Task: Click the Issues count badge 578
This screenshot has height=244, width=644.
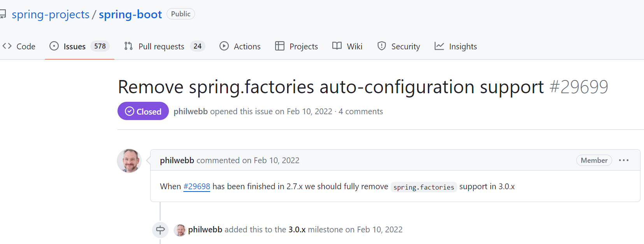Action: [100, 46]
